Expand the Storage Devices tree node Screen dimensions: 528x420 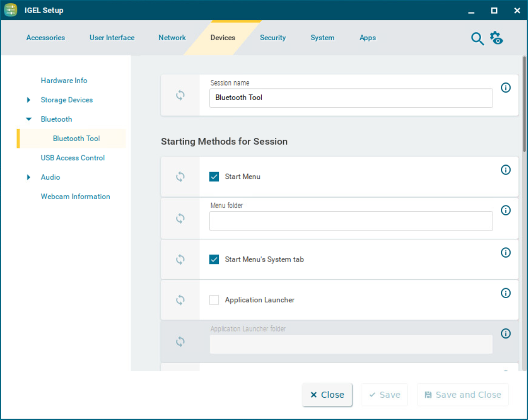click(29, 100)
